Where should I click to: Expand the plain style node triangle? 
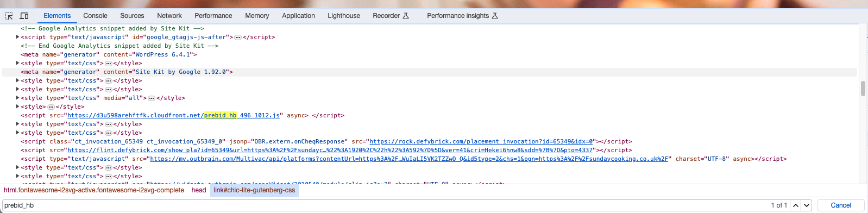(17, 106)
